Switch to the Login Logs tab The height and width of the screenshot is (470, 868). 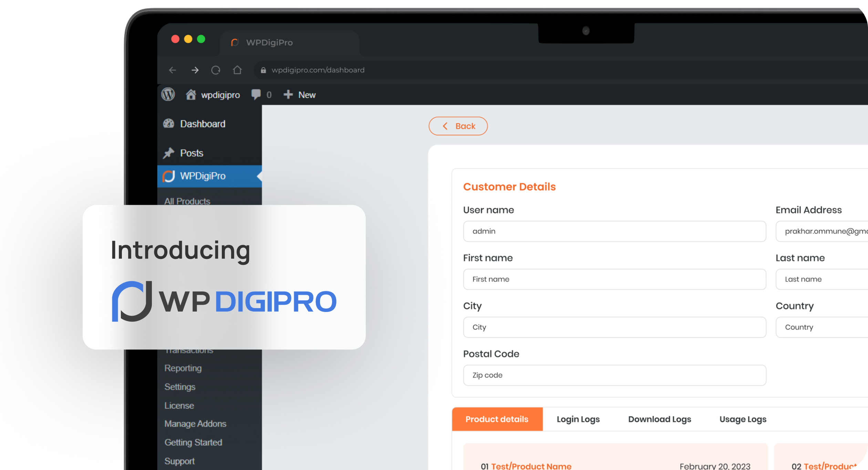(578, 419)
